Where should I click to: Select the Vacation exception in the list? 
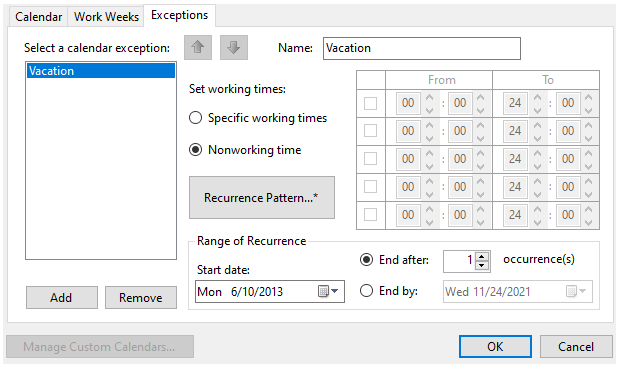coord(101,71)
